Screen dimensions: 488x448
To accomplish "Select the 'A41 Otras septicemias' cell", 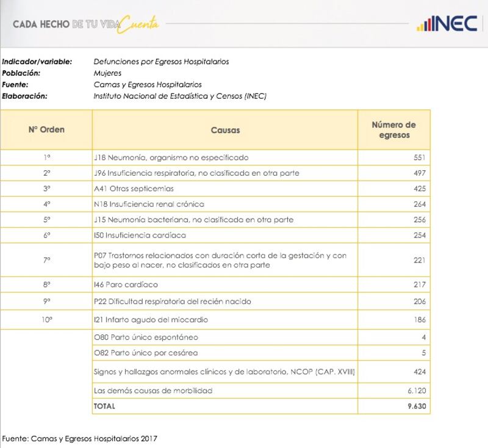I will click(225, 189).
